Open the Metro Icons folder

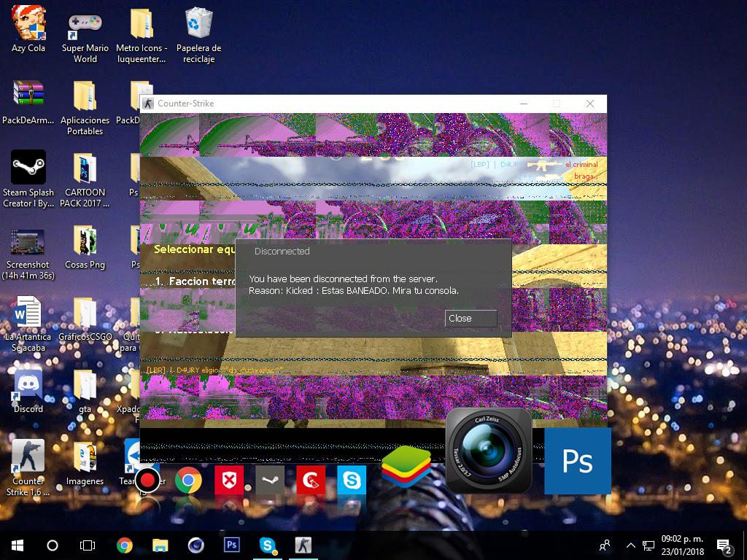tap(142, 35)
